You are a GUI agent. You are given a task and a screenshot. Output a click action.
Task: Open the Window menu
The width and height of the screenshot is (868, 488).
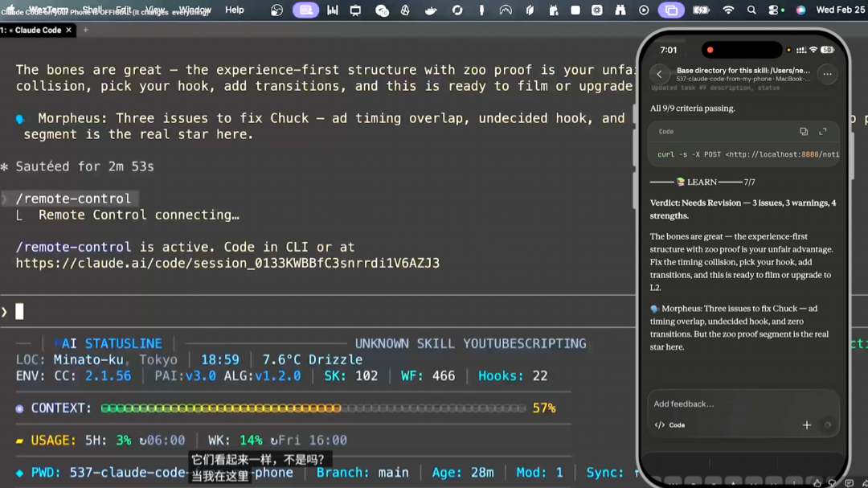[194, 10]
